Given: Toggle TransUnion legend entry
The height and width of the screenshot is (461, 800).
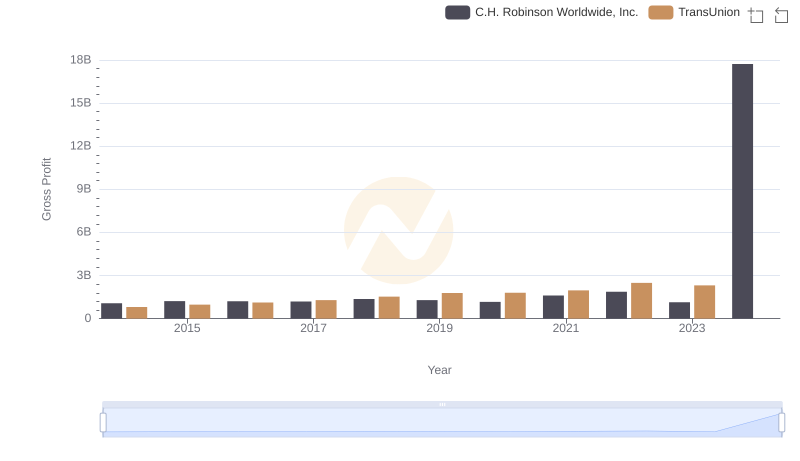Looking at the screenshot, I should [x=694, y=12].
